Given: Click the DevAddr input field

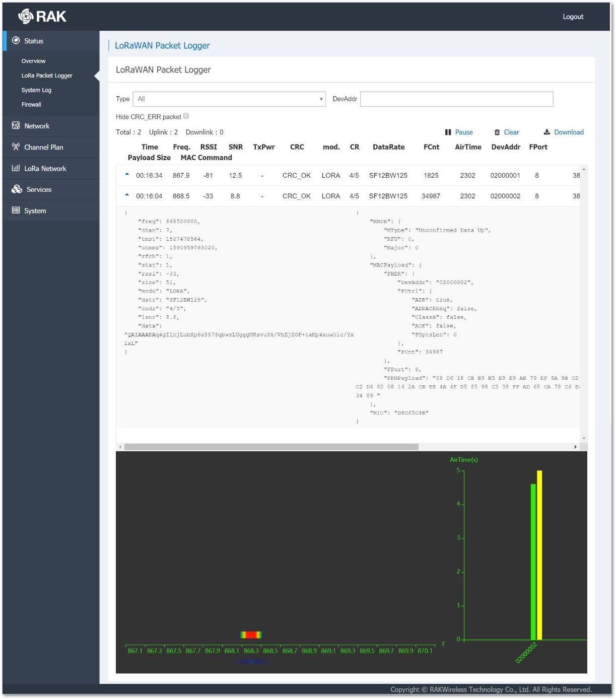Looking at the screenshot, I should [457, 99].
